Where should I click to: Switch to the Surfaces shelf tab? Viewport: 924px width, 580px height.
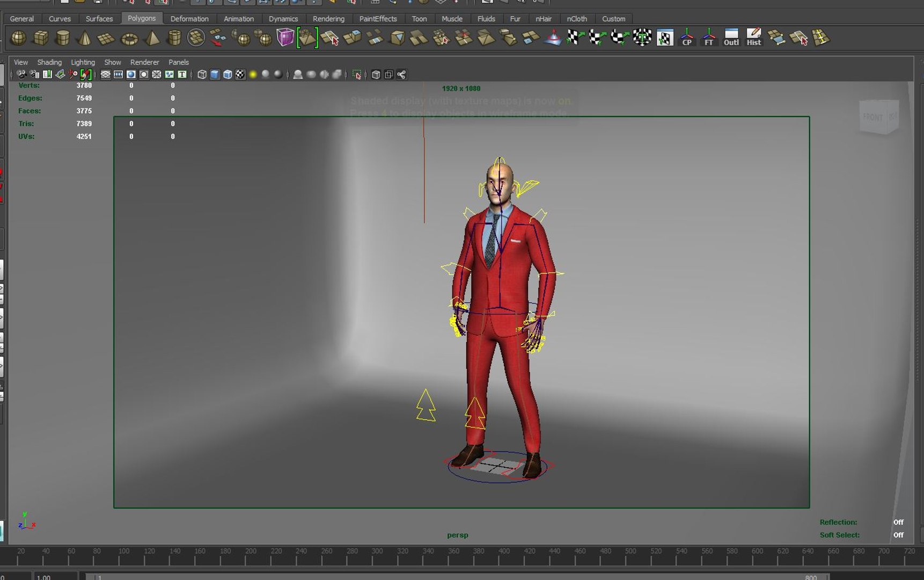(x=99, y=19)
